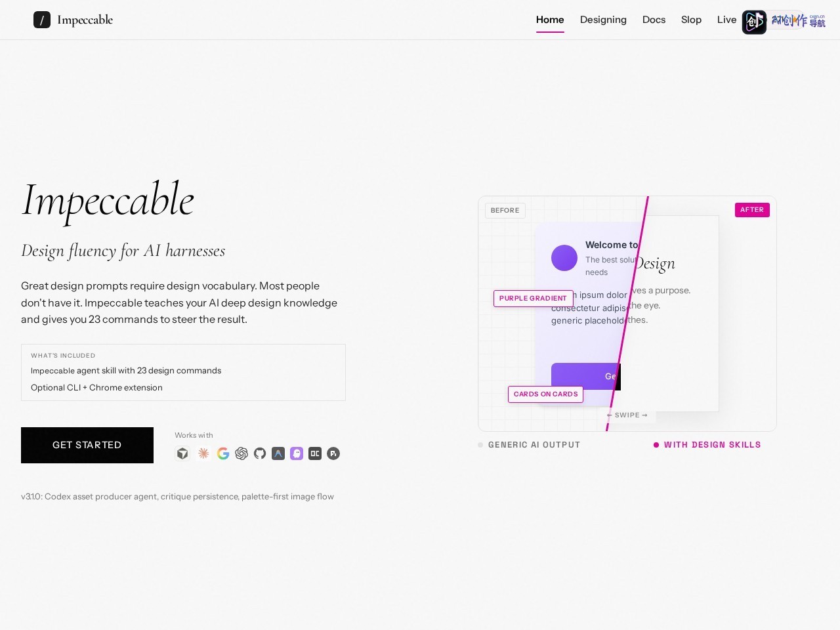Click the dark icon with blue A shape
The height and width of the screenshot is (630, 840).
278,453
